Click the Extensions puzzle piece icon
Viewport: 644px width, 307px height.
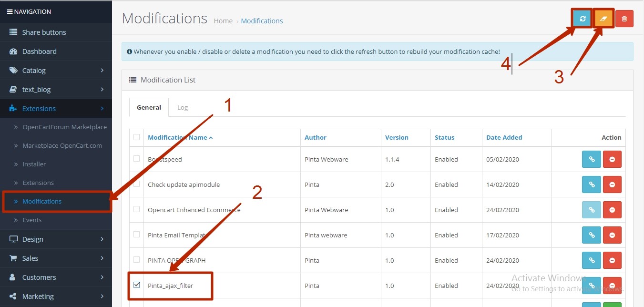click(13, 109)
